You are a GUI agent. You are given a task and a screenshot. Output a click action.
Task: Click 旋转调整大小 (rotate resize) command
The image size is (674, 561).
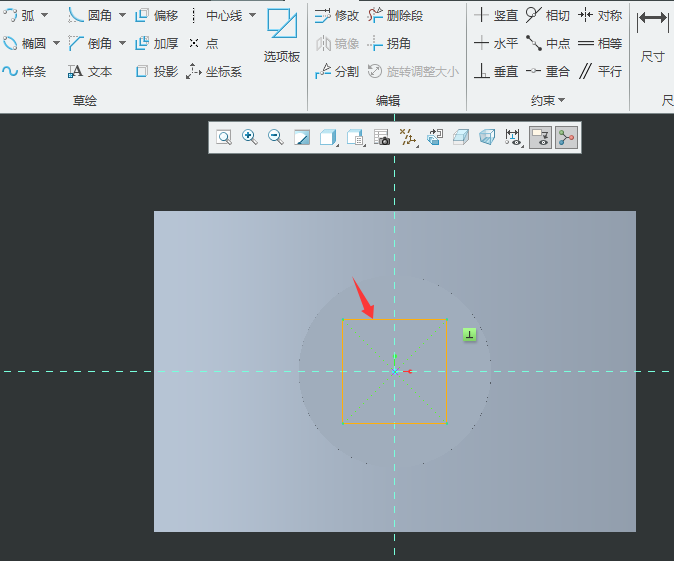pyautogui.click(x=413, y=71)
